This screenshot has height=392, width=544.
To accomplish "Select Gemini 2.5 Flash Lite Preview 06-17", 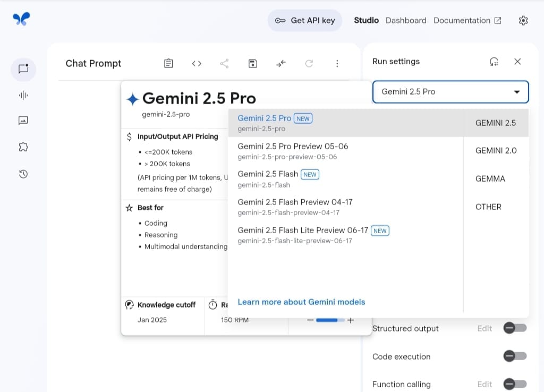I will pos(345,235).
